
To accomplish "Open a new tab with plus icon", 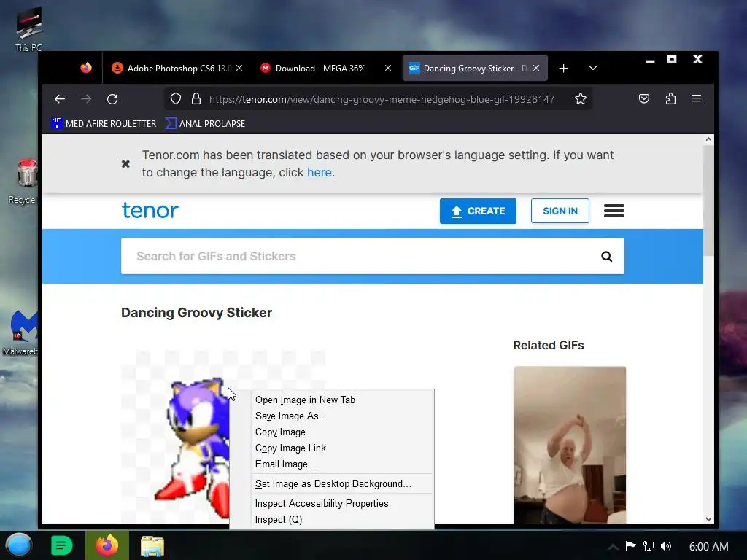I will [563, 68].
